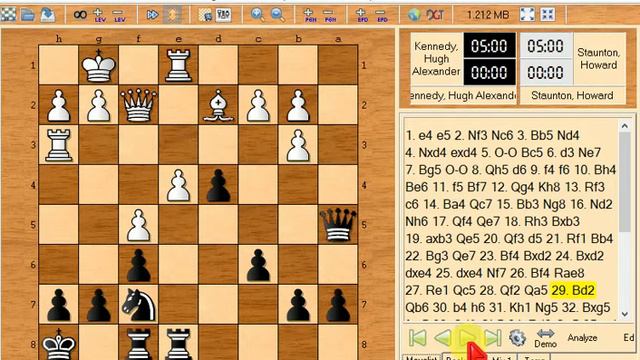Viewport: 640px width, 360px height.
Task: Shrink the view with the inward-arrows icon
Action: (x=547, y=15)
